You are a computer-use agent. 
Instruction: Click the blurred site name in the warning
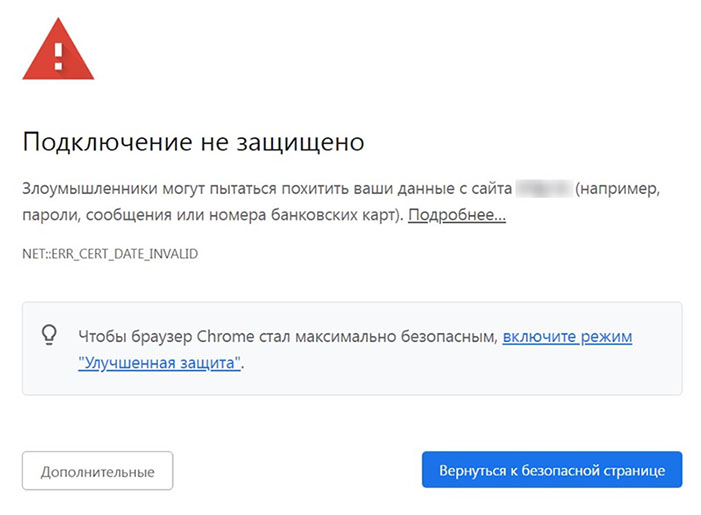pos(543,189)
